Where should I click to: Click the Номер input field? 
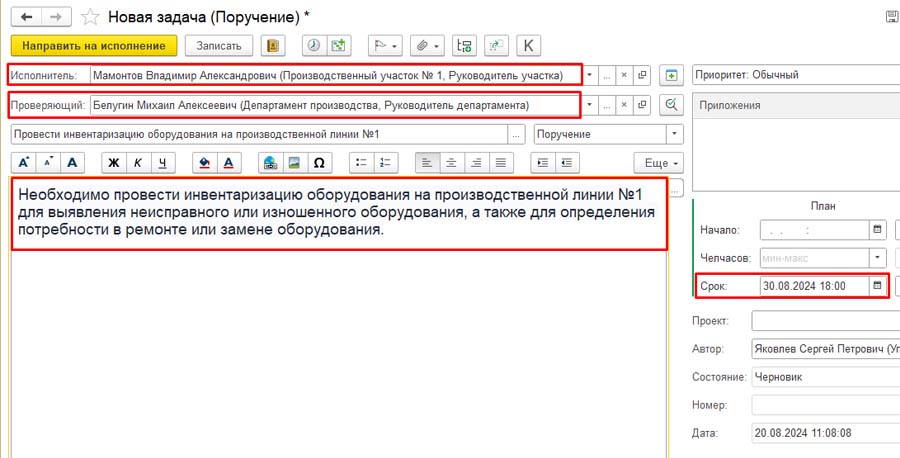(x=826, y=405)
